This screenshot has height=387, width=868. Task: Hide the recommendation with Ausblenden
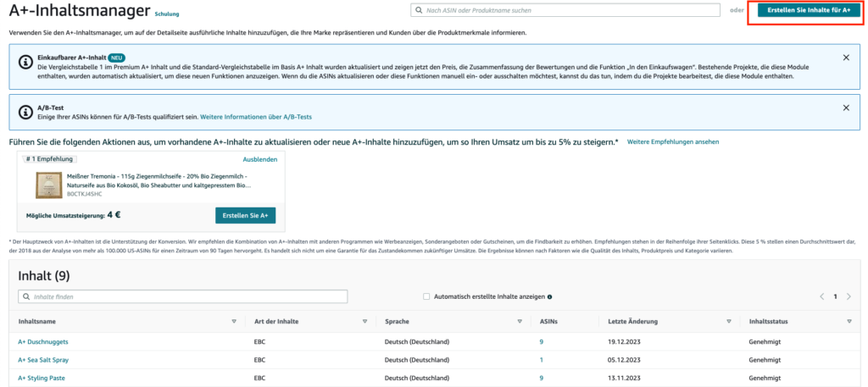[260, 159]
